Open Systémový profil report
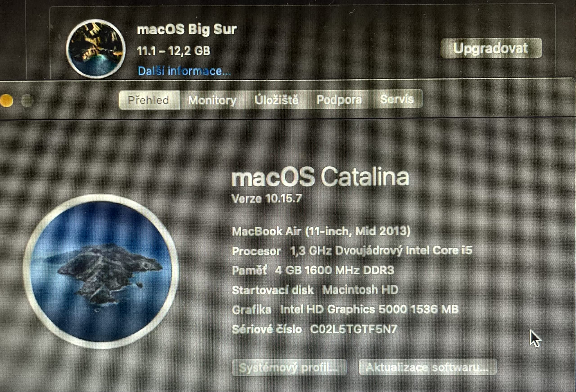Image resolution: width=576 pixels, height=392 pixels. (x=289, y=367)
